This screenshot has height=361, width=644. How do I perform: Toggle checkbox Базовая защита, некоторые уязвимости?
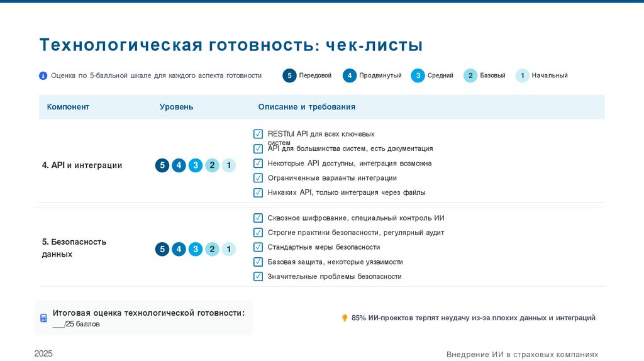[258, 262]
